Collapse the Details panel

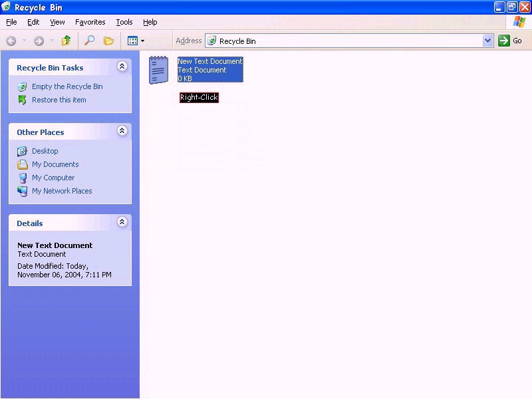tap(122, 222)
